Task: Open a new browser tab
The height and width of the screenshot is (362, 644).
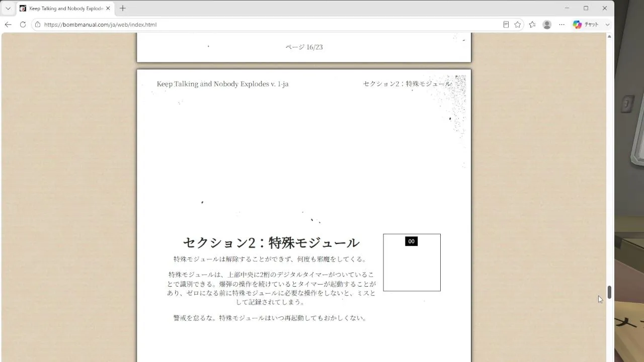Action: pyautogui.click(x=123, y=9)
